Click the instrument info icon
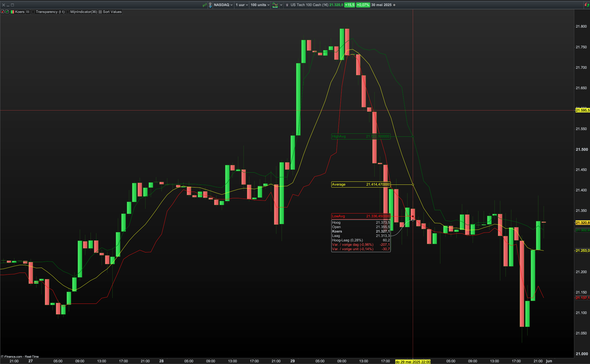The height and width of the screenshot is (364, 590). (287, 5)
